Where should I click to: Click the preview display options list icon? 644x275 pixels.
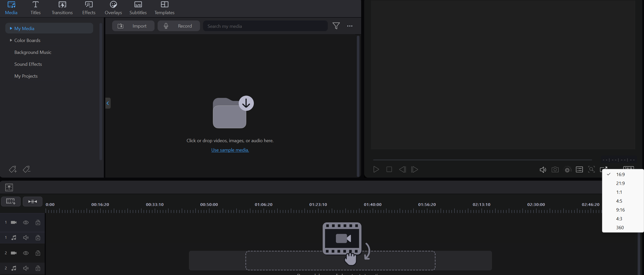(x=579, y=170)
